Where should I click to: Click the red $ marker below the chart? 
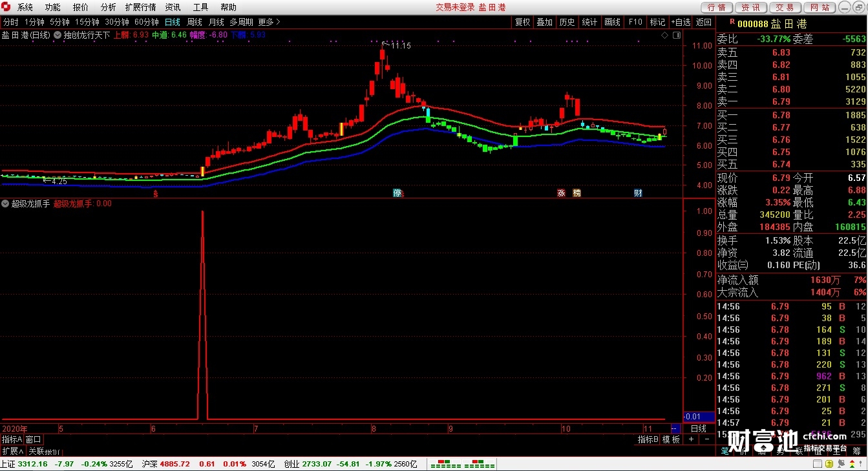pos(155,193)
